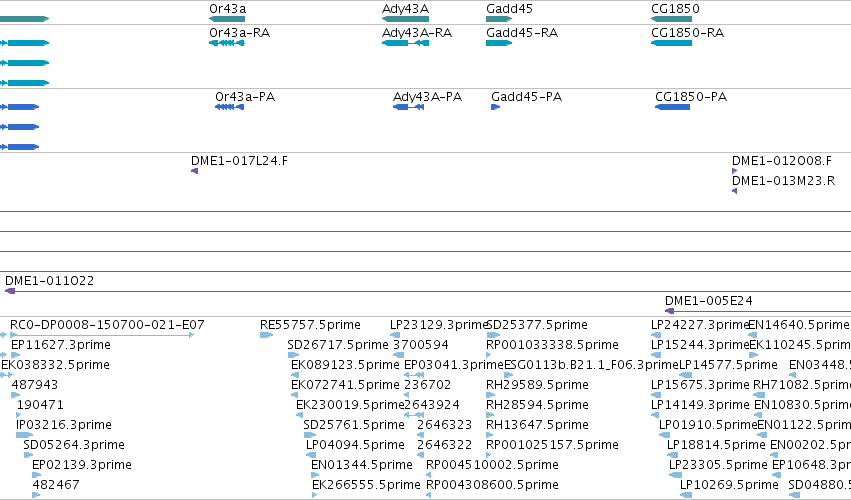The height and width of the screenshot is (500, 851).
Task: Select the LP14577.5prime EST glyph
Action: 685,375
